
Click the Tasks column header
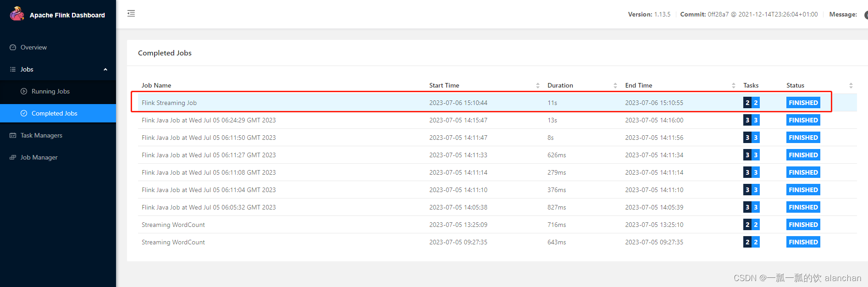[751, 85]
